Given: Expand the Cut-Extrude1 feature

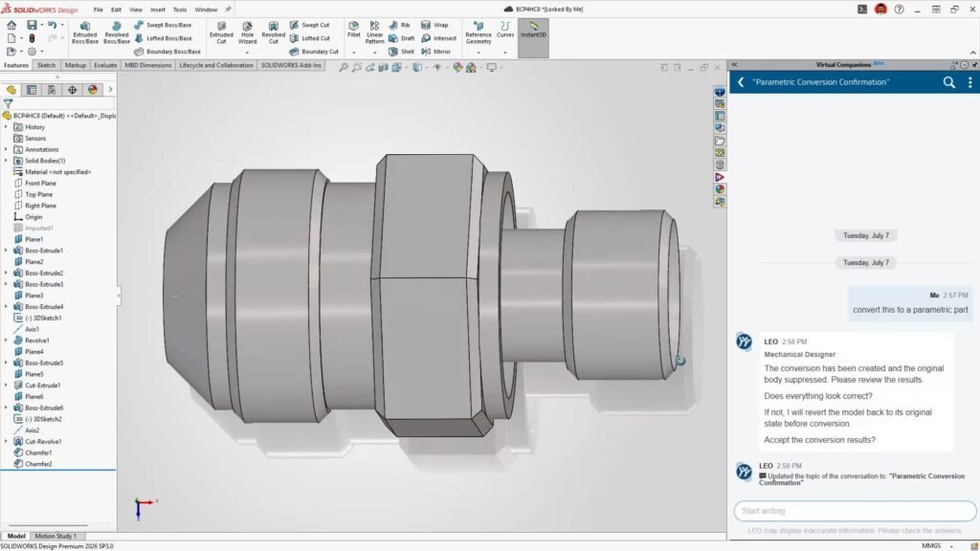Looking at the screenshot, I should (x=7, y=386).
